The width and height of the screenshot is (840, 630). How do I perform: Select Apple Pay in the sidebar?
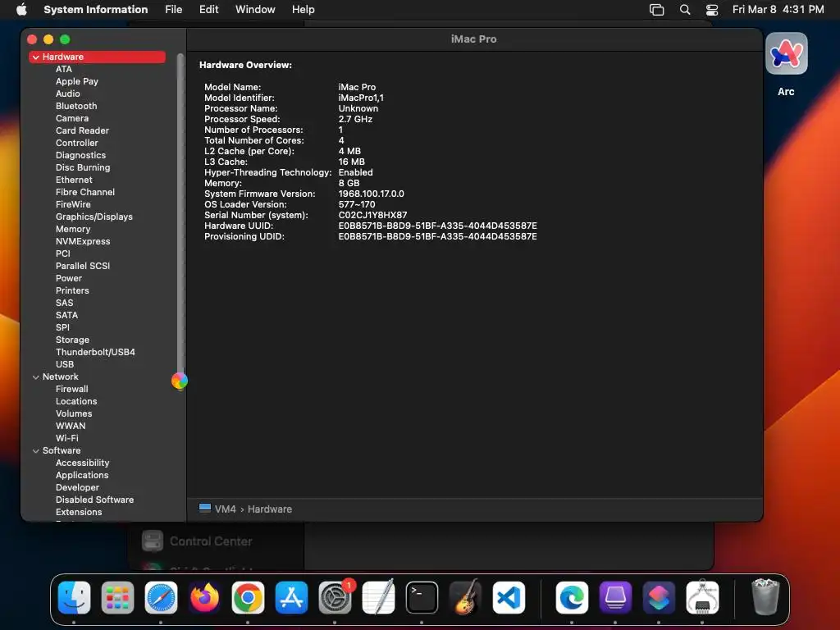click(76, 81)
